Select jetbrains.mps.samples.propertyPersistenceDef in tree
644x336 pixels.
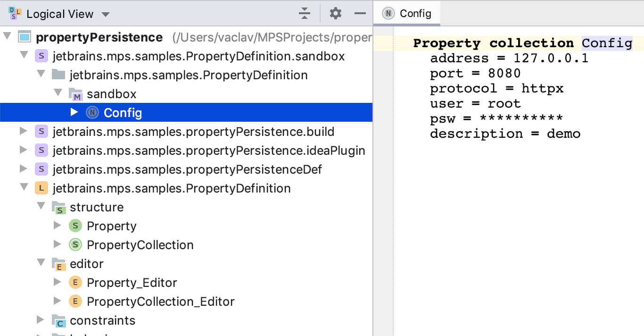tap(187, 169)
